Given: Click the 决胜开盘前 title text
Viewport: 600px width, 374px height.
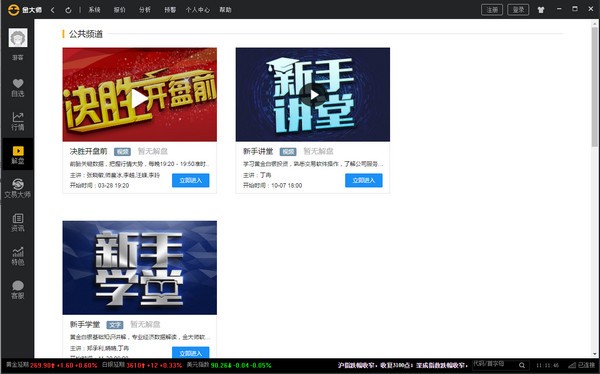Looking at the screenshot, I should tap(88, 152).
